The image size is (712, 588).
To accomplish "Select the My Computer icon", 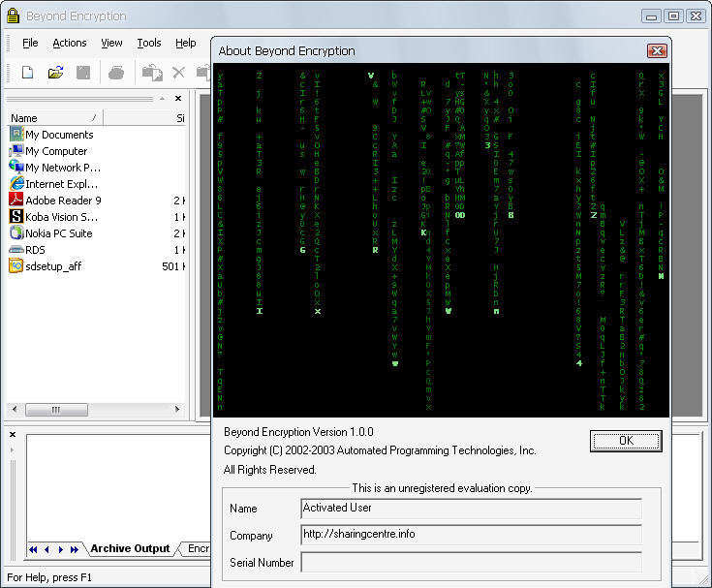I will coord(16,150).
